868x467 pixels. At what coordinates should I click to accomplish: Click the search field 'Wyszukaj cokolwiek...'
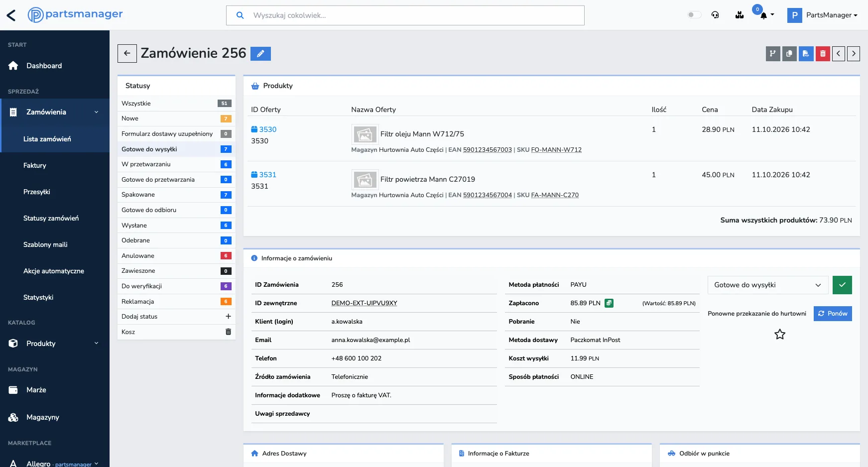point(405,15)
